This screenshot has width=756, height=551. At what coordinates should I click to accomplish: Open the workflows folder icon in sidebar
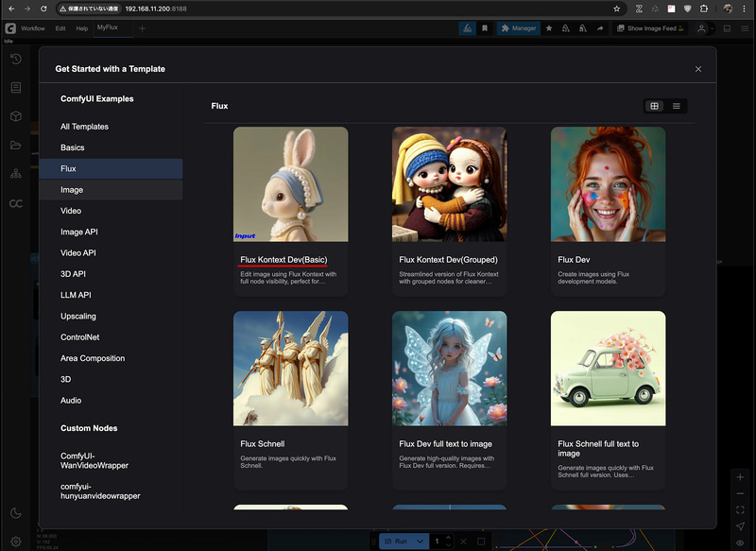pyautogui.click(x=16, y=146)
